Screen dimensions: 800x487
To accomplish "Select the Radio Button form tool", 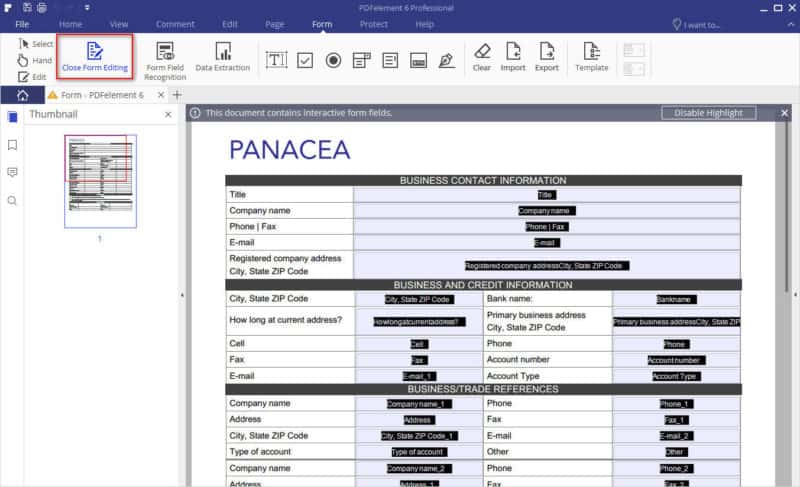I will coord(333,60).
